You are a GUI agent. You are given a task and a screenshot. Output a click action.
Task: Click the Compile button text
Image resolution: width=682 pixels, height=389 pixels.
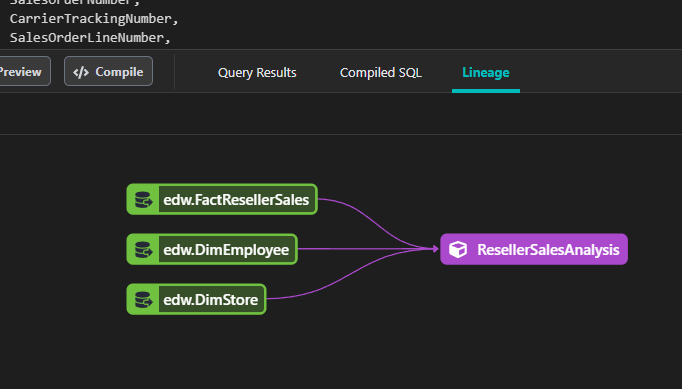point(119,72)
